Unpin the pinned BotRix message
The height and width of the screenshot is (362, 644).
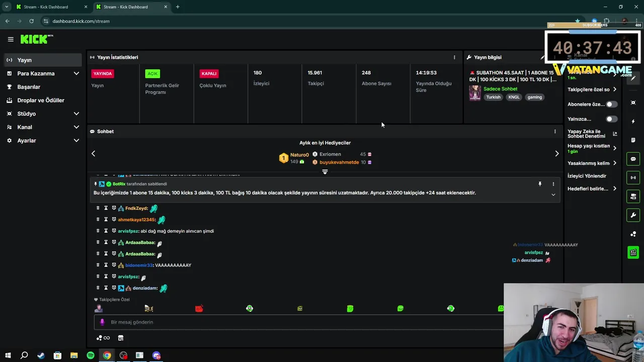(x=540, y=184)
